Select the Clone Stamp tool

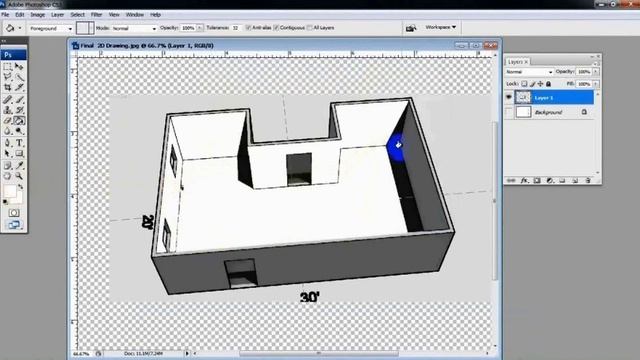7,110
